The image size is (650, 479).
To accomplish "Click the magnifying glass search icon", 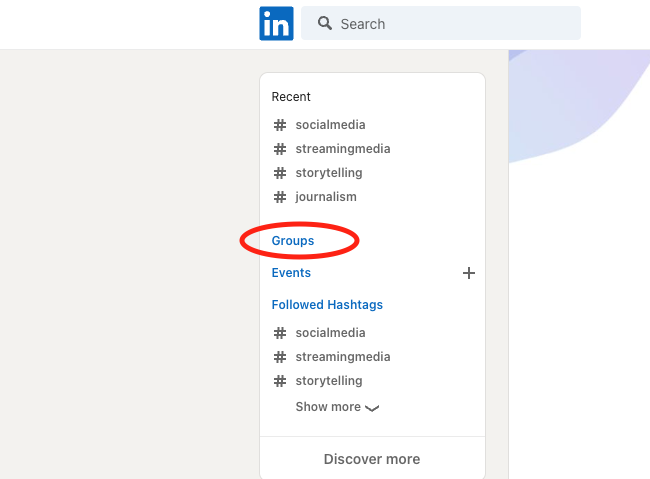I will click(x=325, y=23).
